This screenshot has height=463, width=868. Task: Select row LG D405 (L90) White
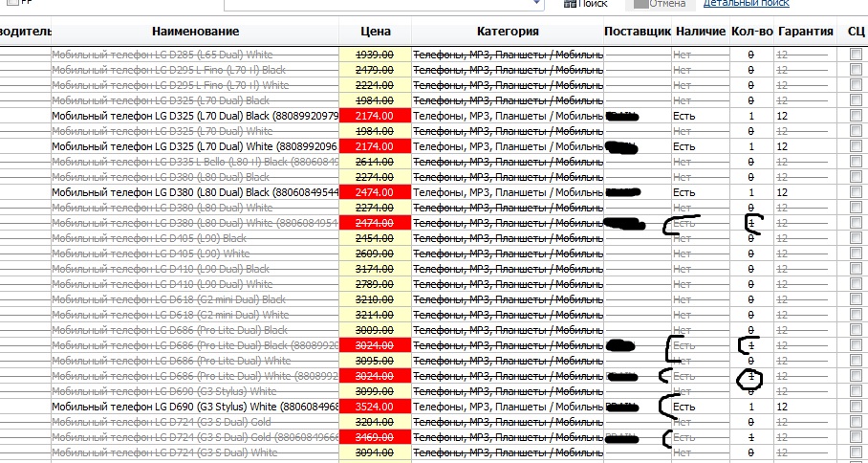pyautogui.click(x=434, y=254)
